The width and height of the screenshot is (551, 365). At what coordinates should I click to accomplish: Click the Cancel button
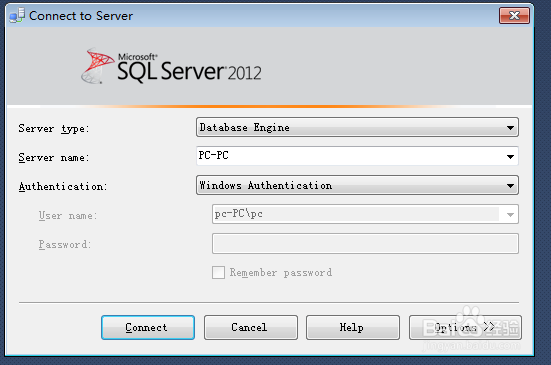coord(251,327)
